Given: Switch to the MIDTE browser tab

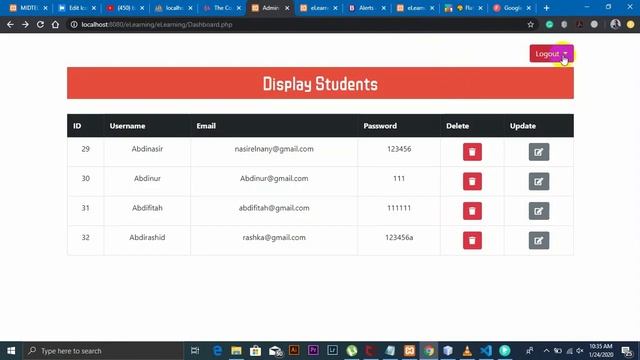Looking at the screenshot, I should [29, 8].
